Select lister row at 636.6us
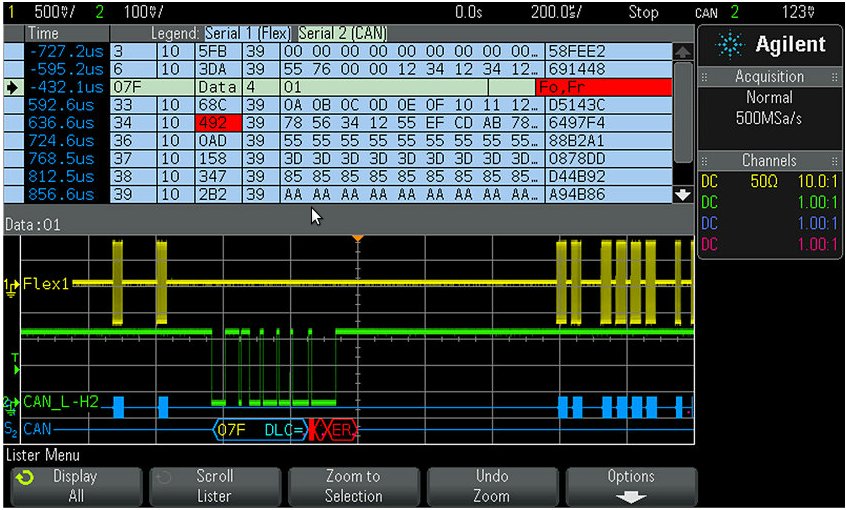Screen dimensions: 846x510 pyautogui.click(x=338, y=123)
